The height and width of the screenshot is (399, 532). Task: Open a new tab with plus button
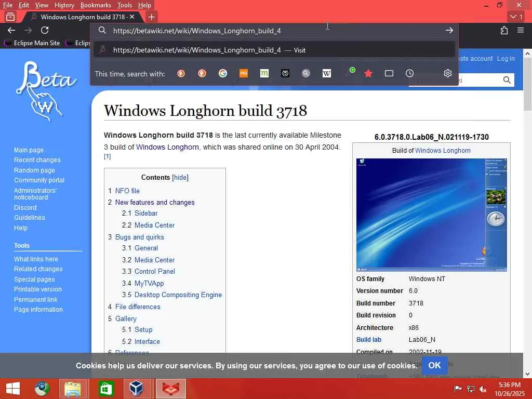(x=152, y=17)
